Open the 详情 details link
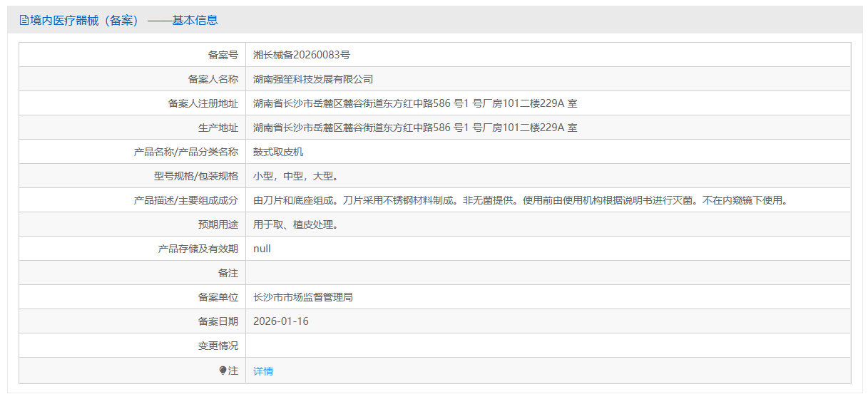The width and height of the screenshot is (868, 399). pos(263,371)
